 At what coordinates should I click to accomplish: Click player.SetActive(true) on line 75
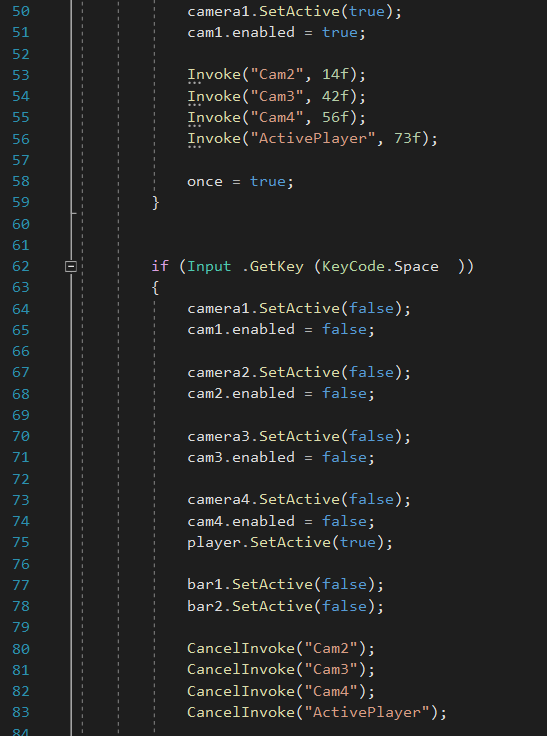click(x=290, y=543)
